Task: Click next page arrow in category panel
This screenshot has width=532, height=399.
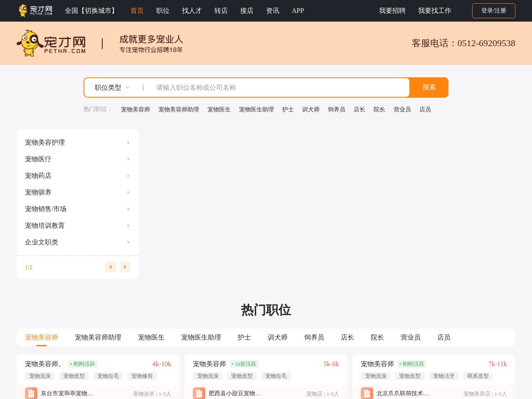Action: click(125, 267)
